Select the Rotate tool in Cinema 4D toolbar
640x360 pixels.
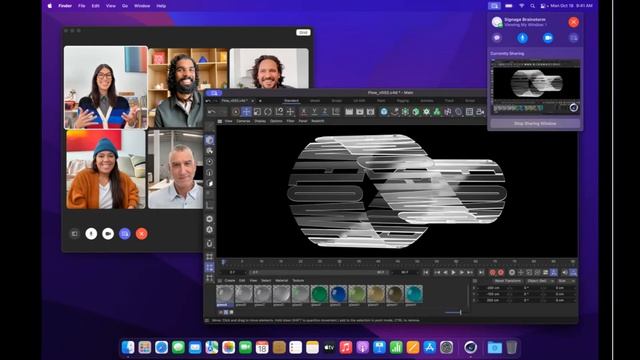coord(268,111)
